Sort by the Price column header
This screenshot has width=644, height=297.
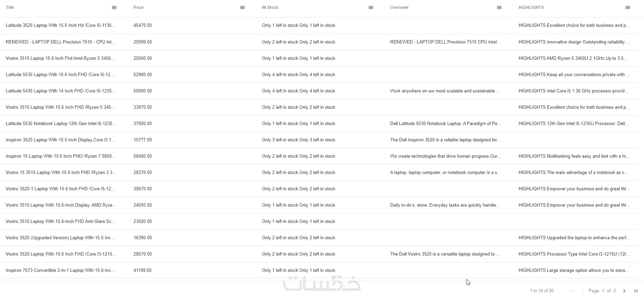pos(139,7)
